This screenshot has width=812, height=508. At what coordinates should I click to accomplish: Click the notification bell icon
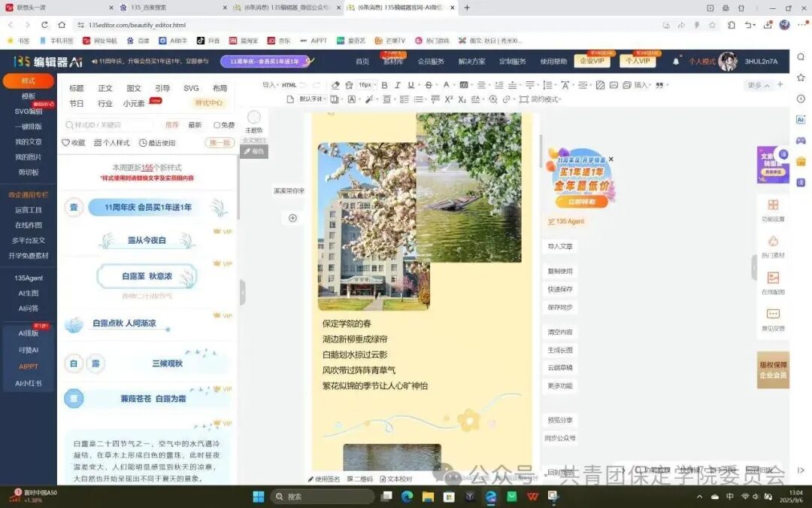pyautogui.click(x=676, y=61)
